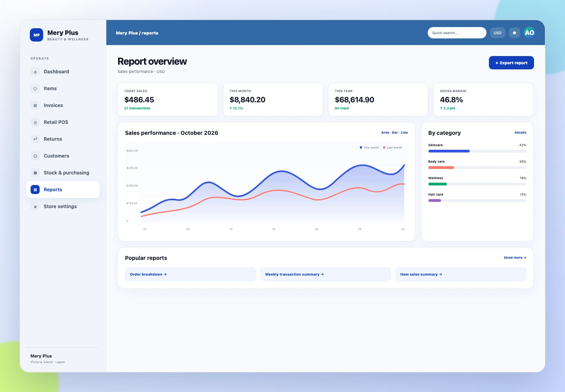Toggle the Last month legend entry

coord(392,148)
